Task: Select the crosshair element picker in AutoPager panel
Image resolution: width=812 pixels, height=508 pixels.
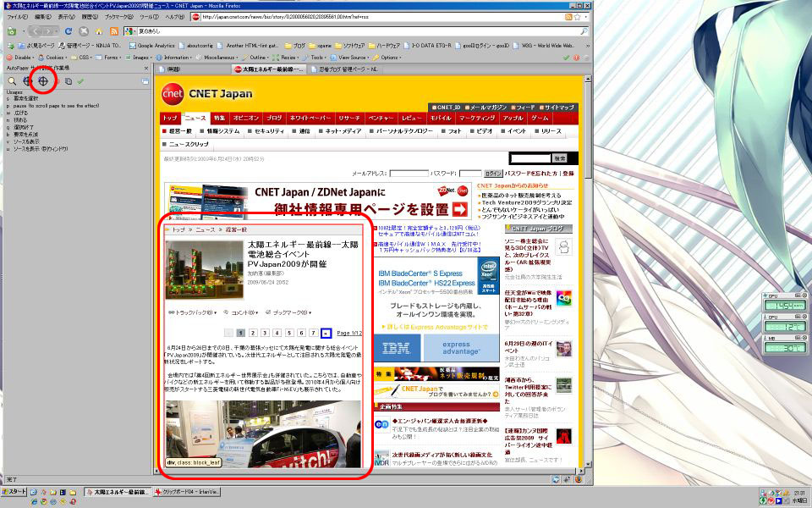Action: tap(43, 81)
